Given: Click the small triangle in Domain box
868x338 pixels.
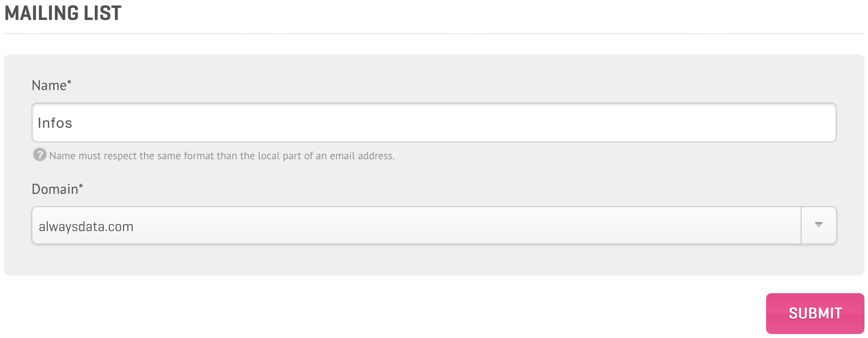Looking at the screenshot, I should (818, 225).
